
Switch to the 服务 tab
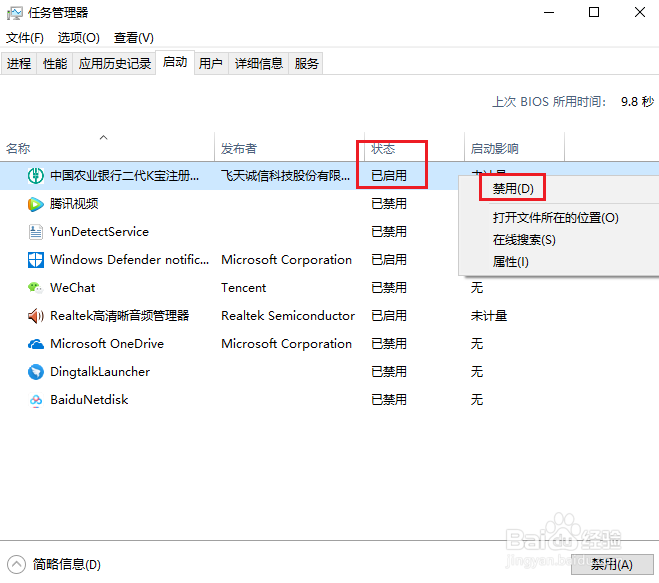(x=306, y=63)
